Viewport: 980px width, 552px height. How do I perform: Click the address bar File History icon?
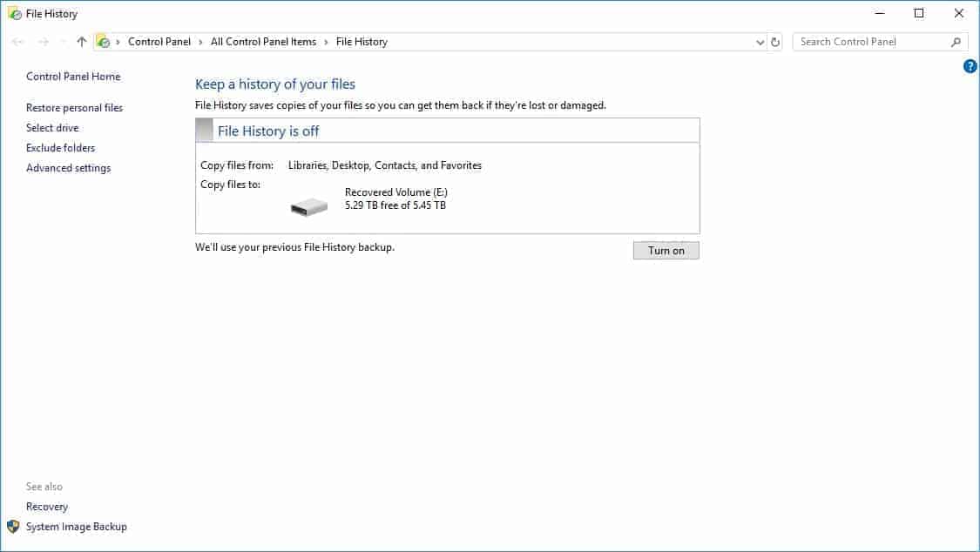103,42
